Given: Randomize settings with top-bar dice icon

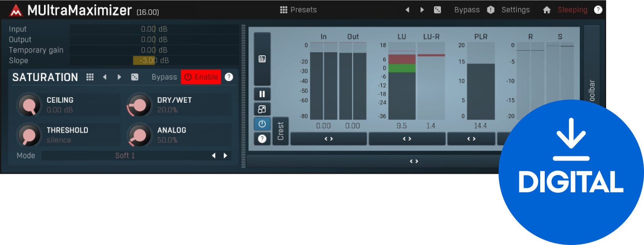Looking at the screenshot, I should [x=437, y=10].
